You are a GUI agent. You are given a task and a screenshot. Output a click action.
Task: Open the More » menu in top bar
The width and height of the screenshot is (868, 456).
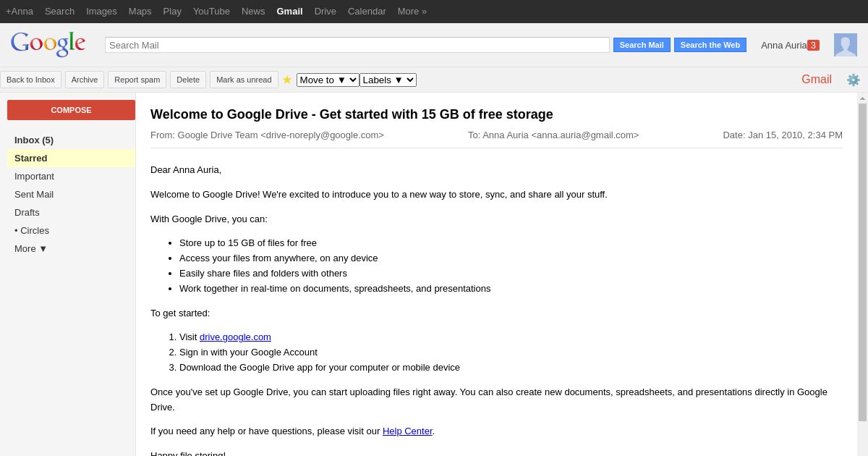(412, 11)
